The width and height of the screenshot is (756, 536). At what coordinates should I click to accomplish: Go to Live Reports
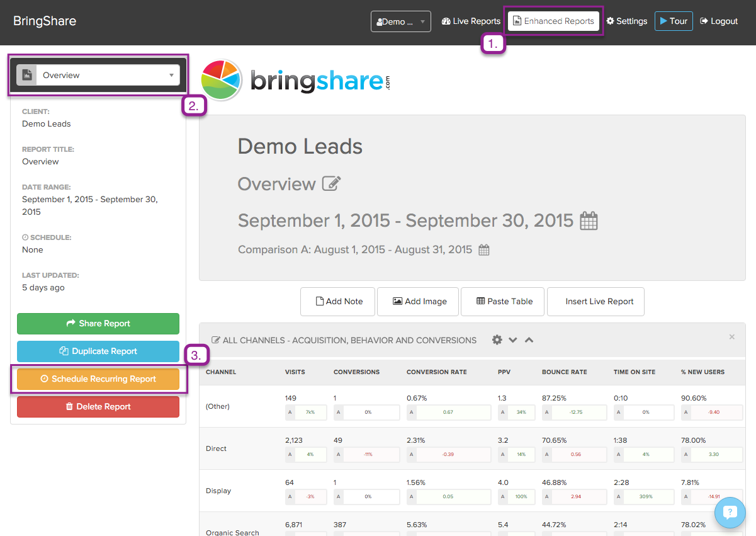471,21
